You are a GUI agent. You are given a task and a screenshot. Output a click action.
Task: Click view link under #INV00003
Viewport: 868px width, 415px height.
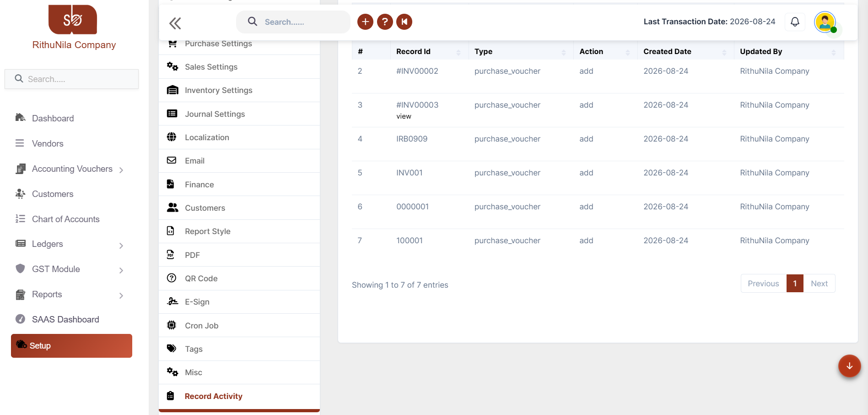[x=404, y=116]
